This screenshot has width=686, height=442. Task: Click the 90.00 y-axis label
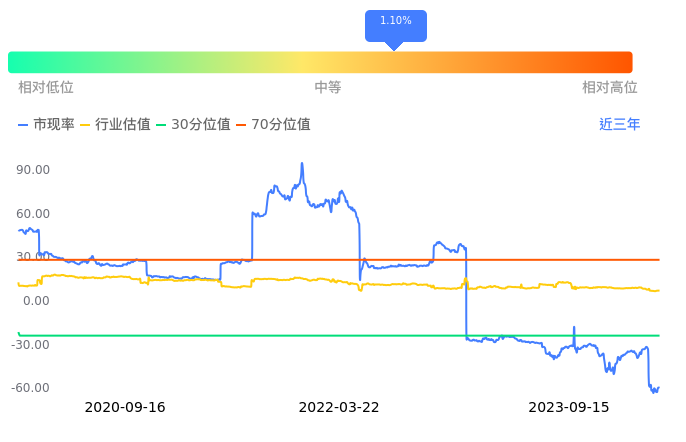pos(34,170)
